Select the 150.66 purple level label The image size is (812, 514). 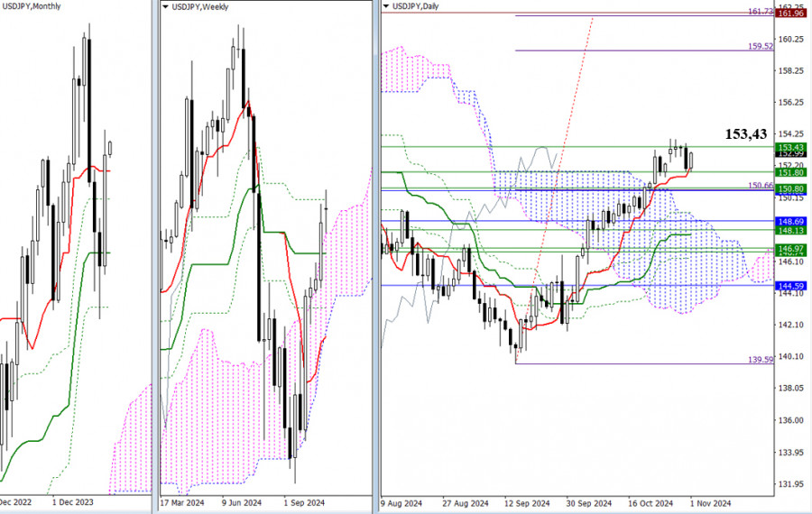pyautogui.click(x=761, y=185)
